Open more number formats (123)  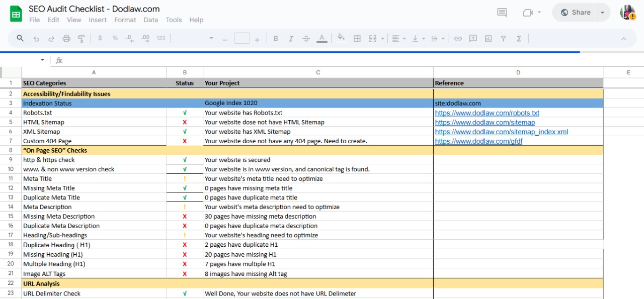pyautogui.click(x=161, y=38)
